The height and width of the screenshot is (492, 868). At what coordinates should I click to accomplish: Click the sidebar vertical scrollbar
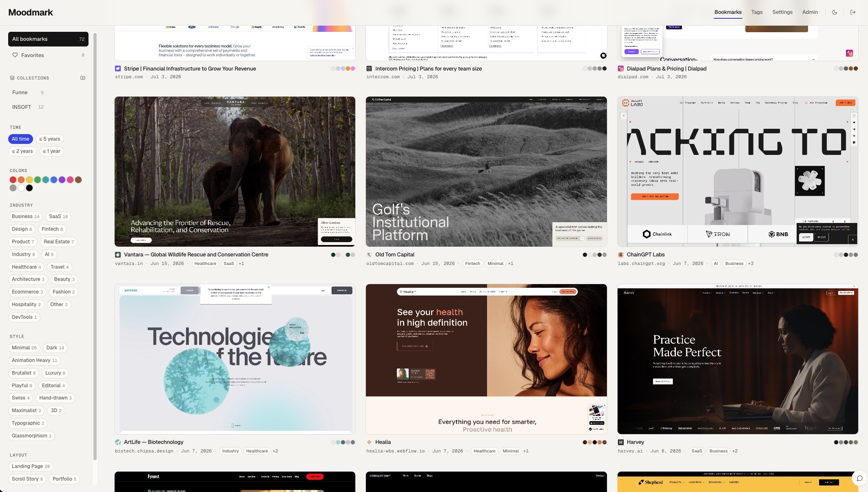click(95, 247)
